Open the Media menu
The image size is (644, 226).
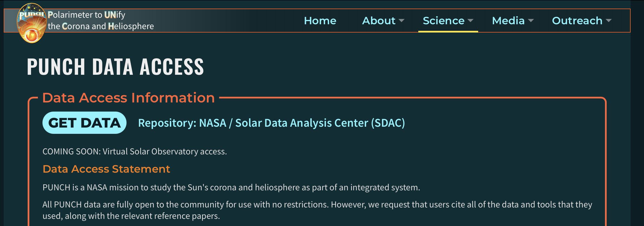pos(508,21)
